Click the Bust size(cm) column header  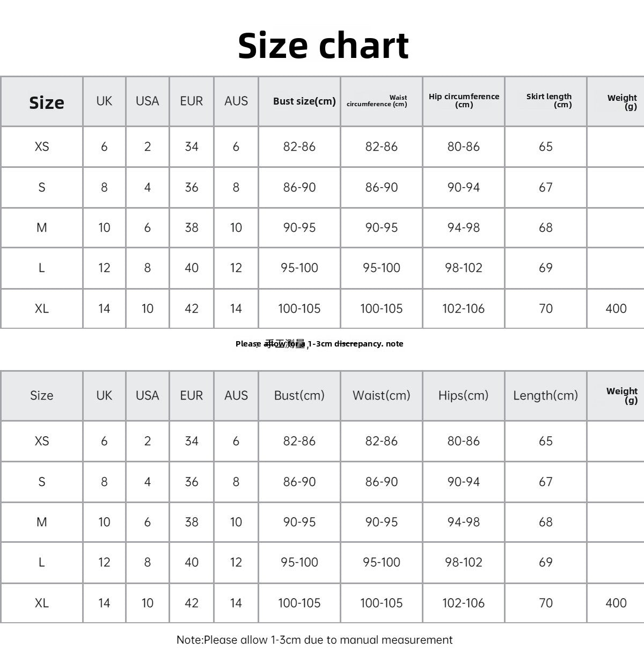tap(304, 101)
